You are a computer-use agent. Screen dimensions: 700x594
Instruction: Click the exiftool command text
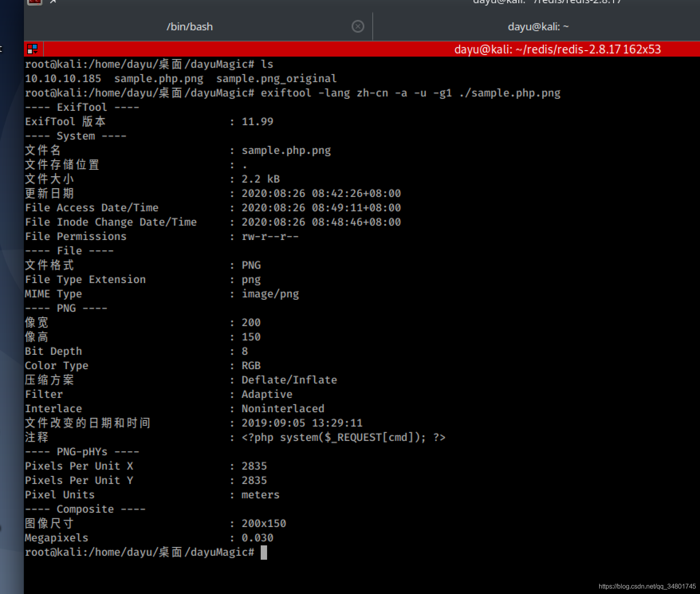(x=411, y=93)
